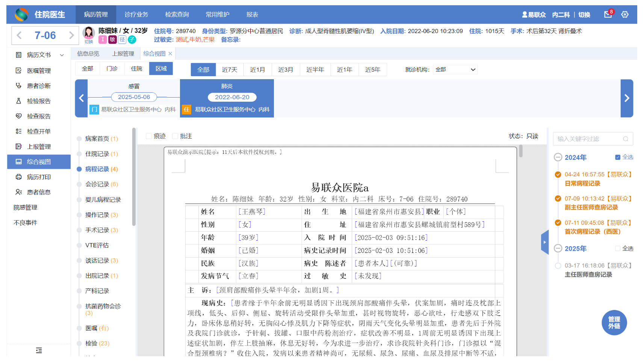This screenshot has width=644, height=361.
Task: Expand the 病历文书 sidebar menu
Action: (39, 55)
